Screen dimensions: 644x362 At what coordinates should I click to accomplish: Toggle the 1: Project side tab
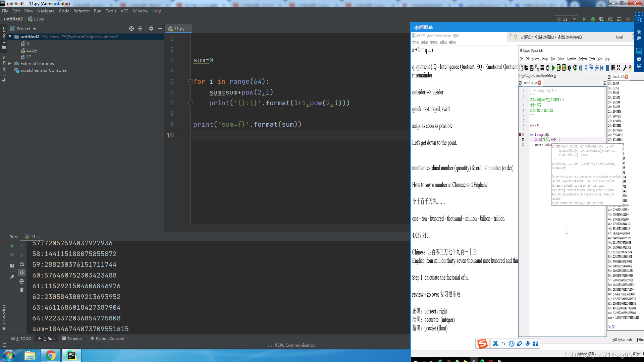click(4, 38)
